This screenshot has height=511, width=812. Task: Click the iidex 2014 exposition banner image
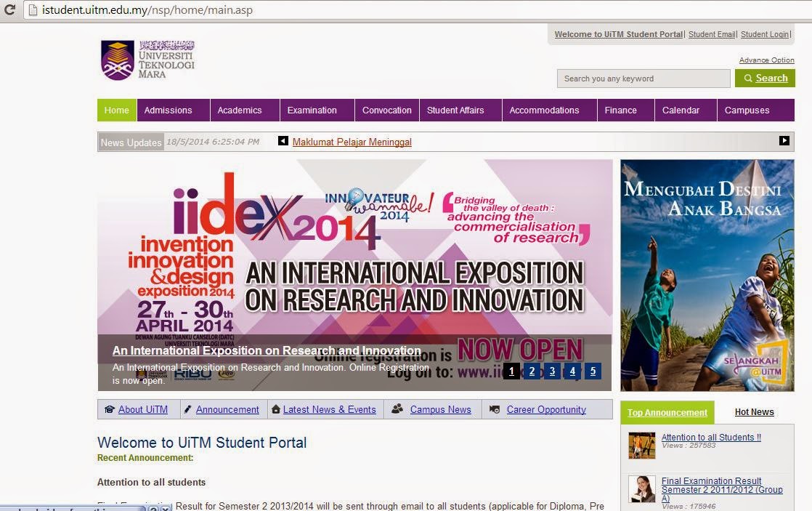(x=354, y=275)
